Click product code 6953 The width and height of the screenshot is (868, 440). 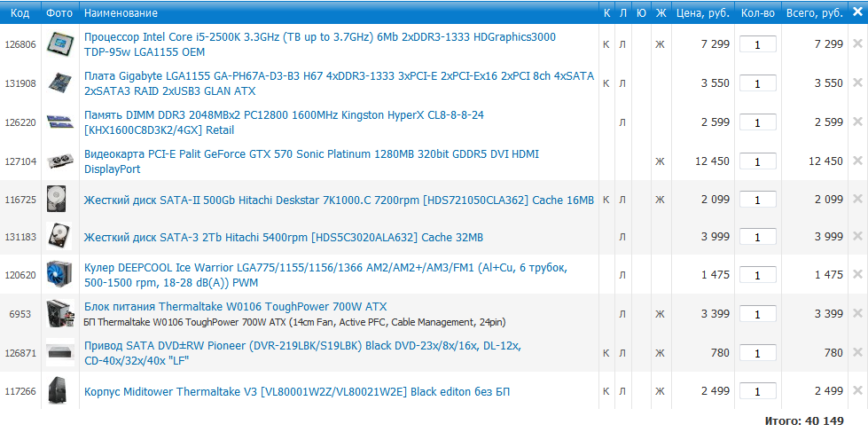[x=20, y=314]
